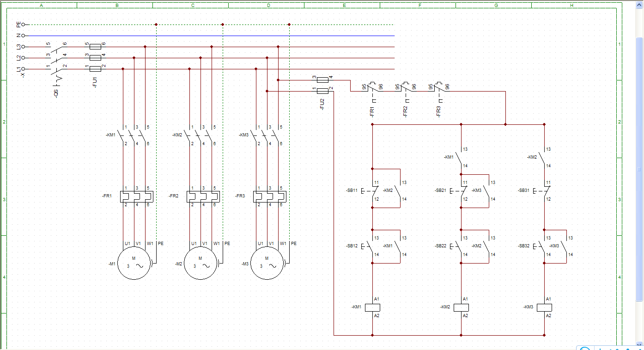Click the "-SB31" pushbutton label
Viewport: 644px width, 350px height.
[523, 190]
